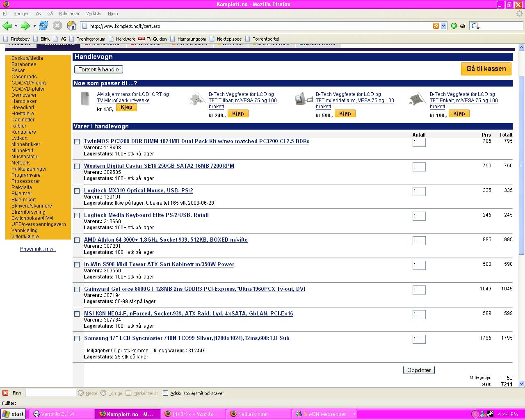Open Skjermkort category in sidebar
Image resolution: width=525 pixels, height=420 pixels.
click(24, 200)
